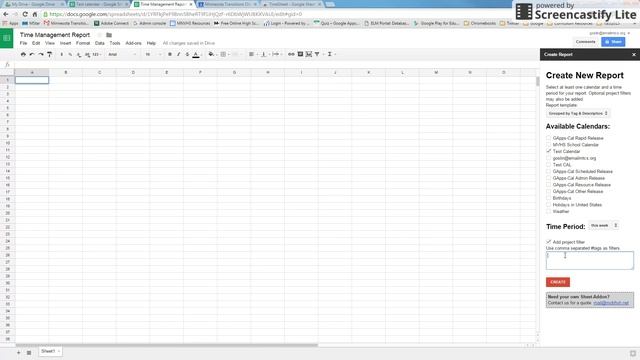Check the Birthdays calendar
640x360 pixels.
coord(549,198)
